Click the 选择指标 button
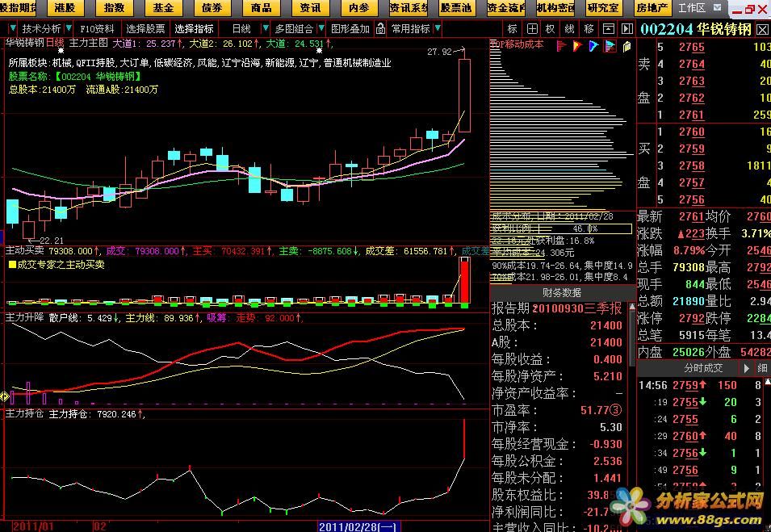Image resolution: width=771 pixels, height=532 pixels. pos(195,29)
